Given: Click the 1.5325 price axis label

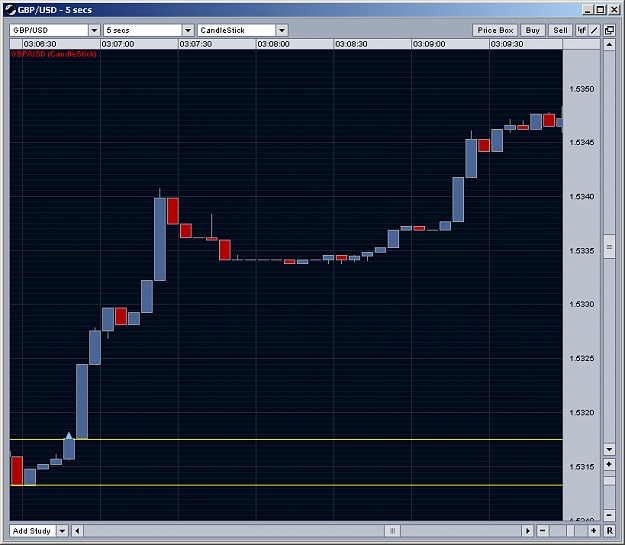Looking at the screenshot, I should pyautogui.click(x=582, y=358).
